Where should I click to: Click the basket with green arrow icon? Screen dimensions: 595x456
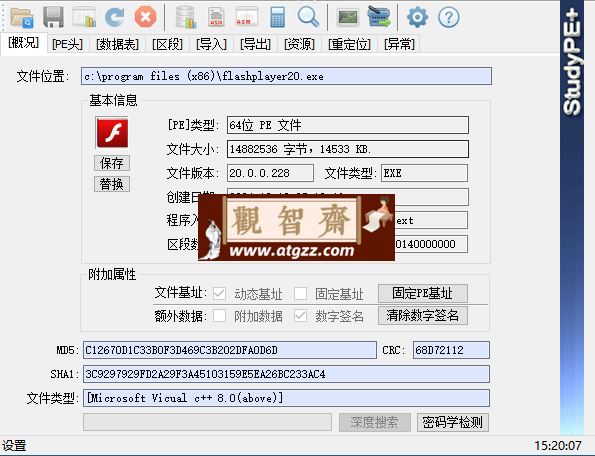coord(379,17)
